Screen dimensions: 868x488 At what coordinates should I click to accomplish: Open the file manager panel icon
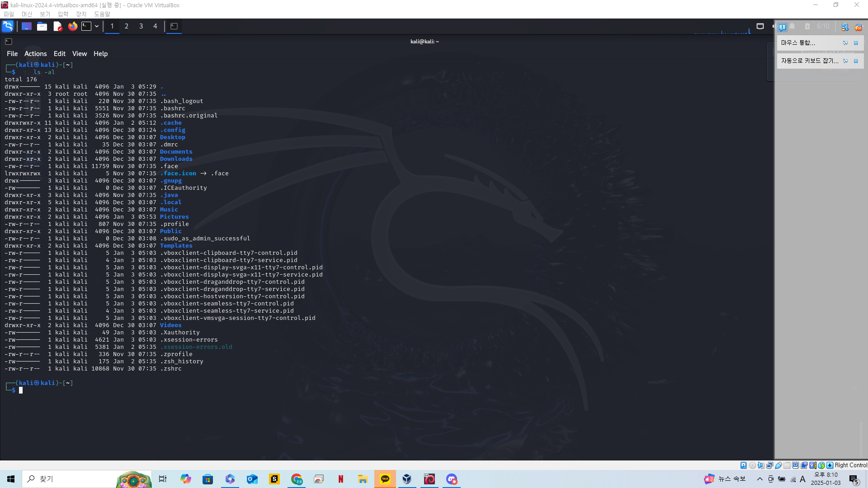point(42,26)
